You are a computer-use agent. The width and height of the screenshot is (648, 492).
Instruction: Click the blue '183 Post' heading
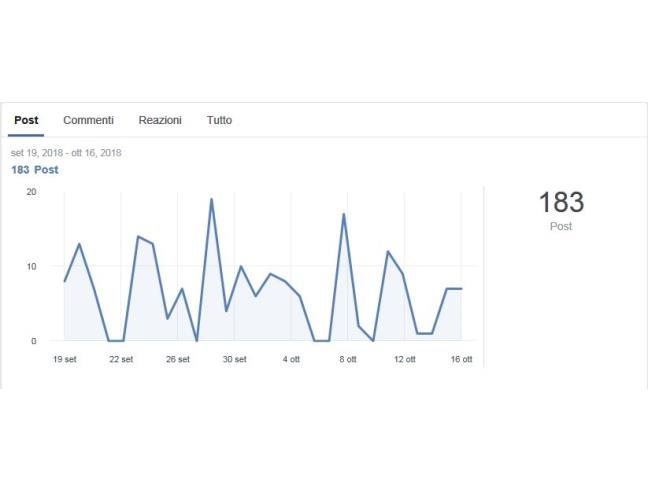point(35,170)
